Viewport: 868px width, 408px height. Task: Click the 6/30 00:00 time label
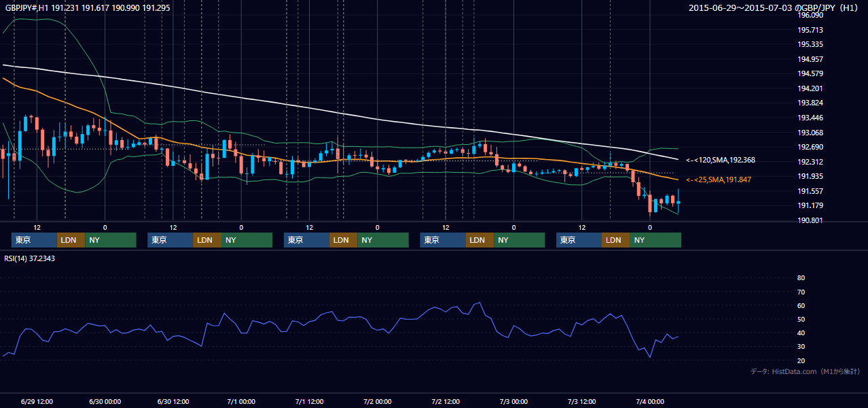pos(105,401)
